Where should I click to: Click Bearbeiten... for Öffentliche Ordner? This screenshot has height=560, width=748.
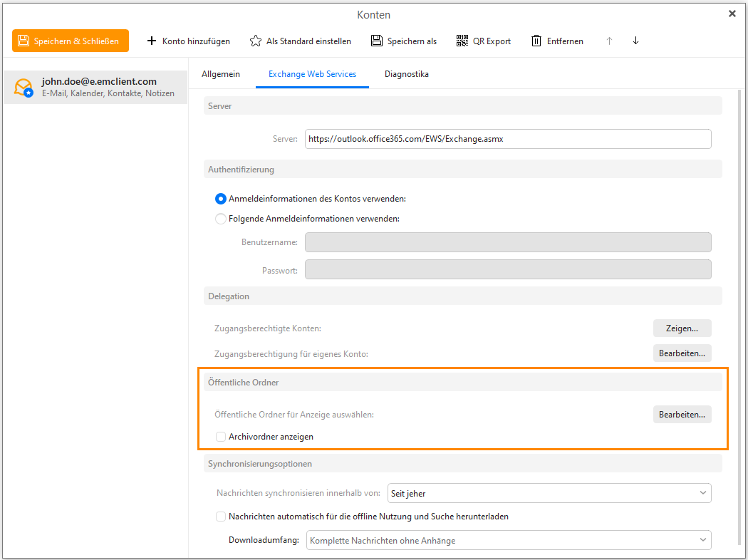click(x=682, y=415)
